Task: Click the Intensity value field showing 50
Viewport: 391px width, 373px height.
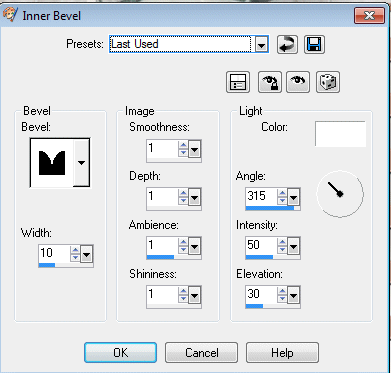Action: pos(261,245)
